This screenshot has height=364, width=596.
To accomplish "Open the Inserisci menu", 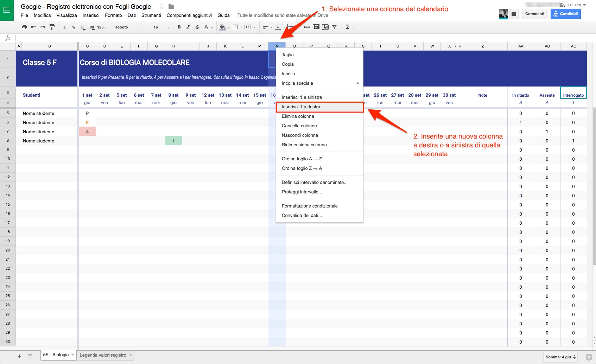I will coord(91,15).
